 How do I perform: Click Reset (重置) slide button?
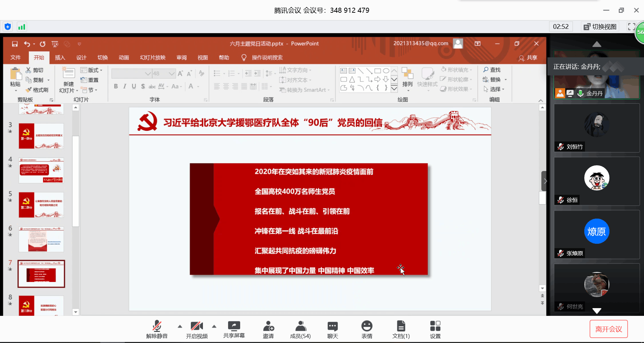(x=90, y=80)
